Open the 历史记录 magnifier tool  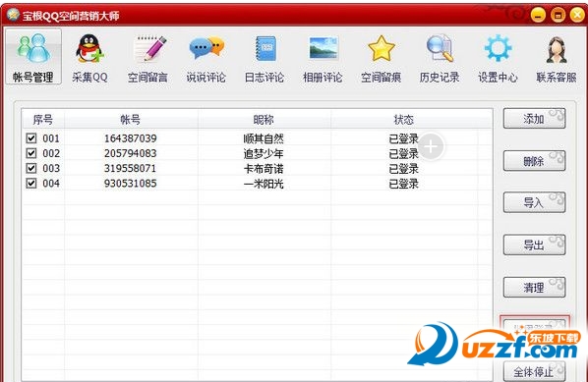pyautogui.click(x=440, y=57)
